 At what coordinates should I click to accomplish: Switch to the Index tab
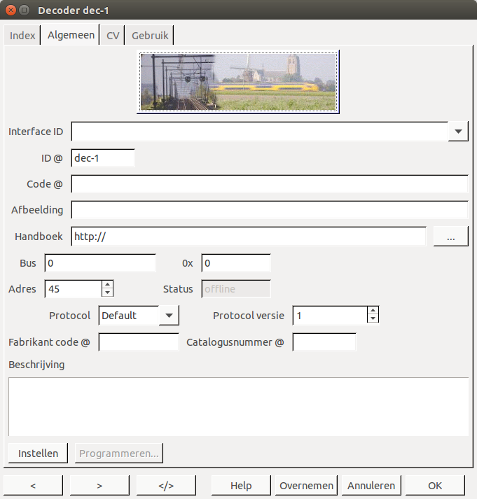coord(22,35)
